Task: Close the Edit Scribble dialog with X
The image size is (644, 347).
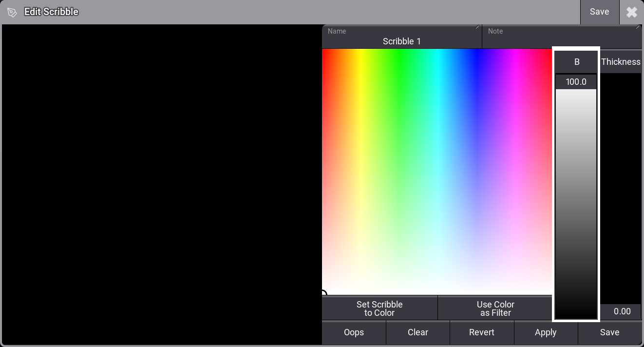Action: pos(631,12)
